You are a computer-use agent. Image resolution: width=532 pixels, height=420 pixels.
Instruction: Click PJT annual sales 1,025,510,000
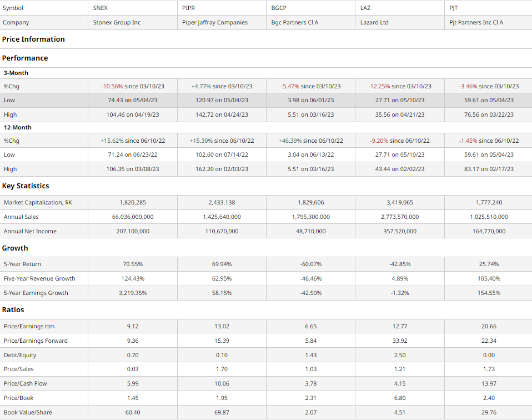(x=489, y=217)
